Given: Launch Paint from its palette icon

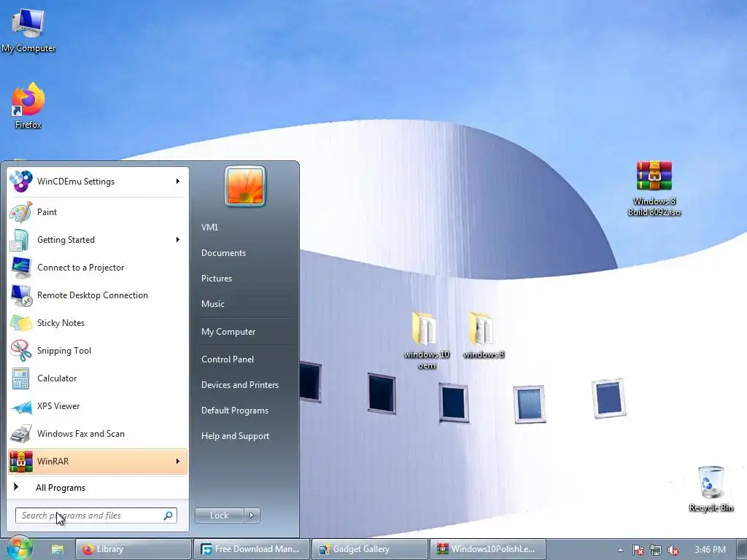Looking at the screenshot, I should (x=20, y=212).
